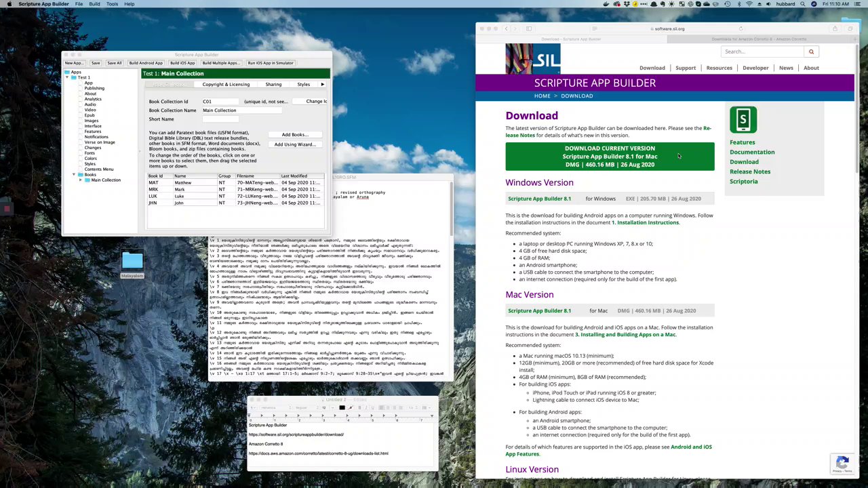868x488 pixels.
Task: Click the Add Using Wizard button
Action: (x=295, y=144)
